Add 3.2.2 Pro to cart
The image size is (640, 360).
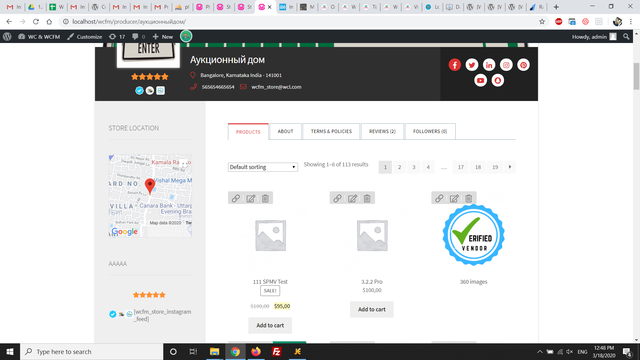click(371, 309)
